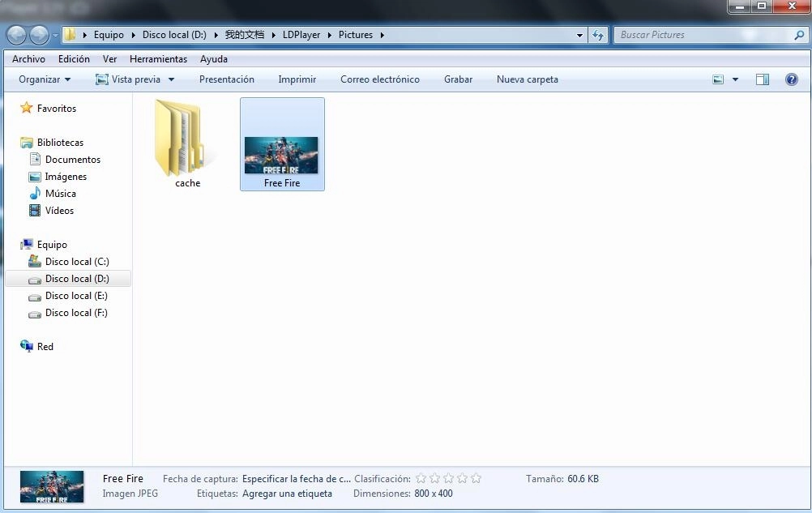Create a Nueva carpeta
812x513 pixels.
coord(528,79)
